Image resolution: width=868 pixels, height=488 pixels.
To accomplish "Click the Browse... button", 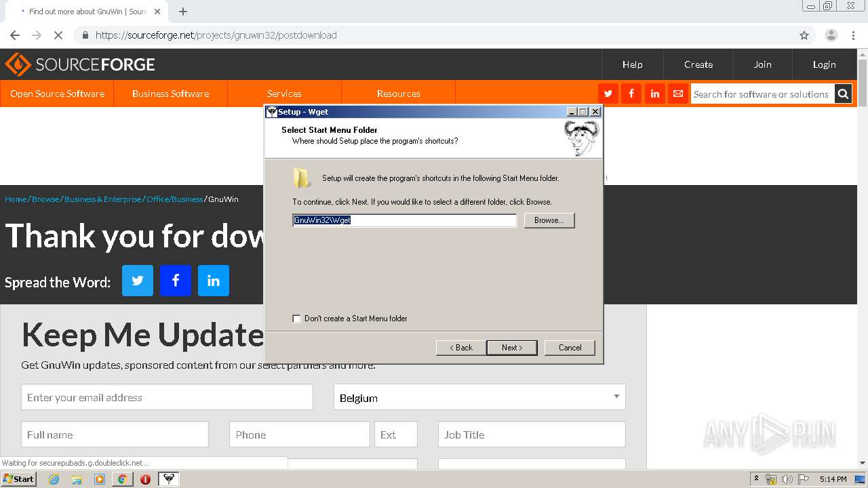I will pyautogui.click(x=549, y=220).
